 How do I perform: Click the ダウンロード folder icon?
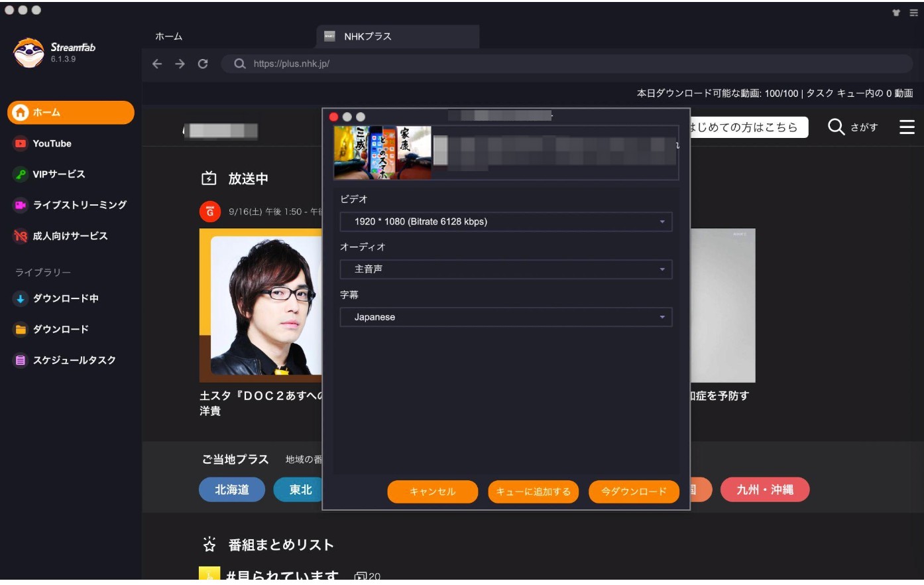21,329
